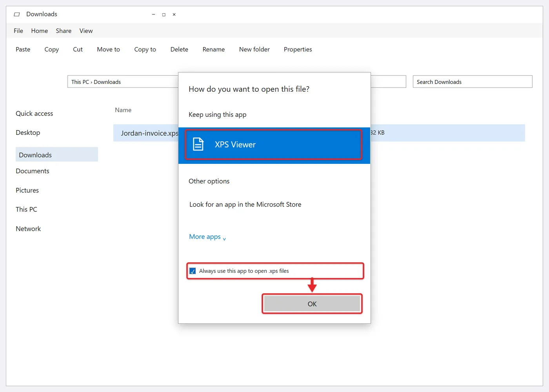Viewport: 549px width, 392px height.
Task: Select Network in sidebar
Action: [28, 229]
